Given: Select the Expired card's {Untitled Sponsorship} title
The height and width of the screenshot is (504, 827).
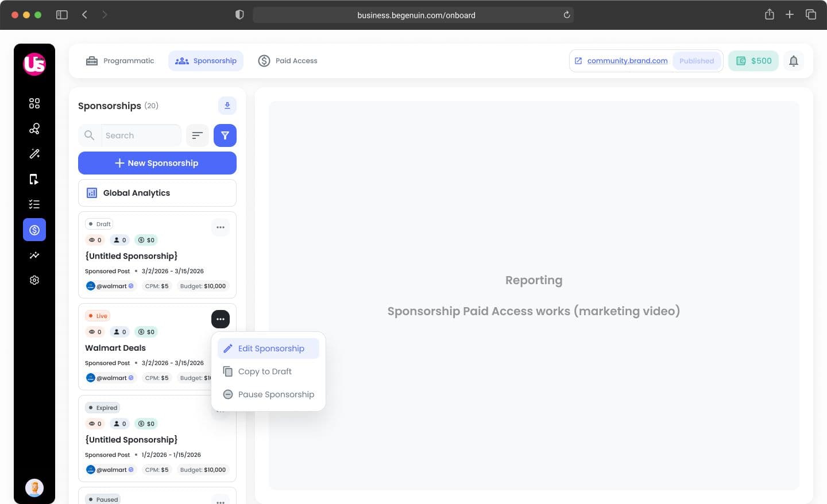Looking at the screenshot, I should [x=132, y=440].
